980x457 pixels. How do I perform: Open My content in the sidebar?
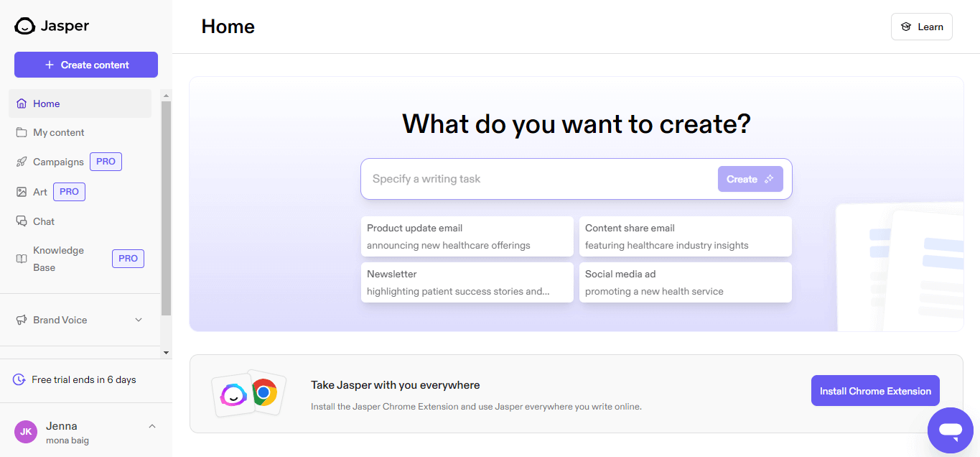coord(80,132)
